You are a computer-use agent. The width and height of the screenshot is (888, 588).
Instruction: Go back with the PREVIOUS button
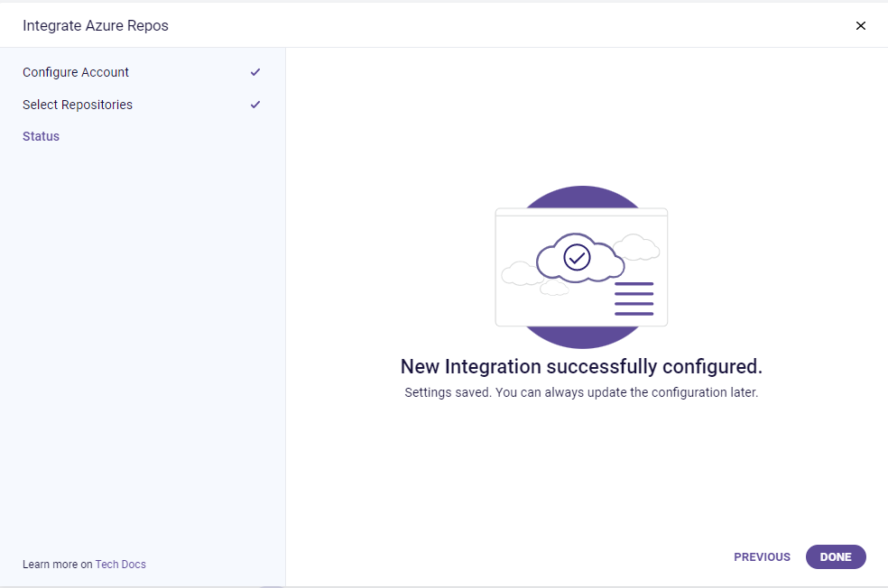coord(762,556)
